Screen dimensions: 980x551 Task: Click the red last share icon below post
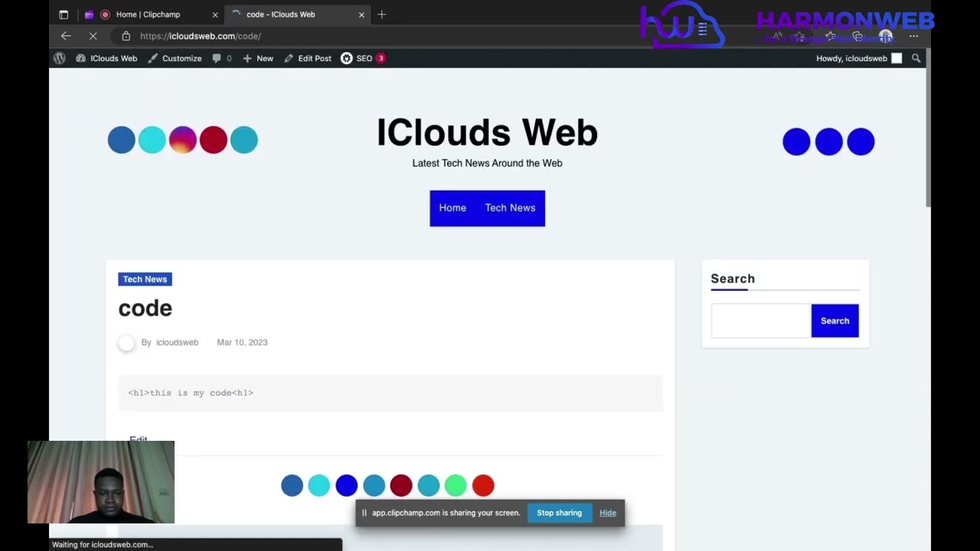tap(483, 485)
